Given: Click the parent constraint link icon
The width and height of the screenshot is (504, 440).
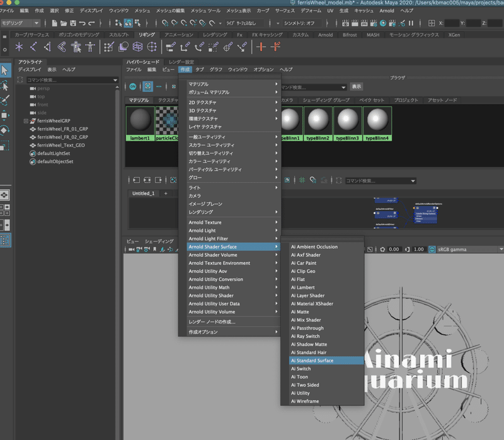Looking at the screenshot, I should click(x=171, y=47).
